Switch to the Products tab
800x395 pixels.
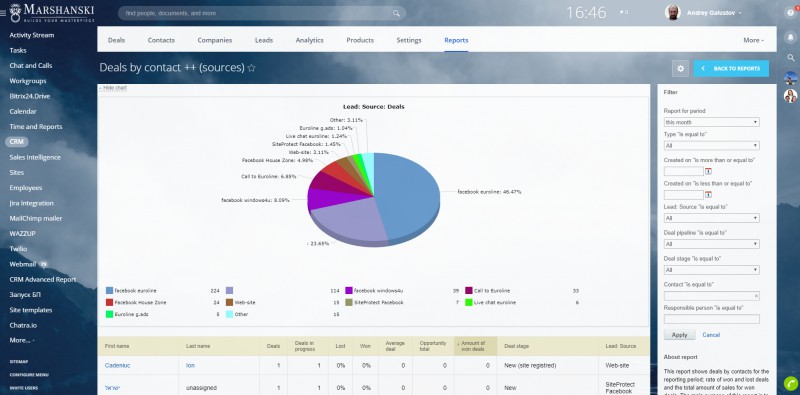click(360, 40)
